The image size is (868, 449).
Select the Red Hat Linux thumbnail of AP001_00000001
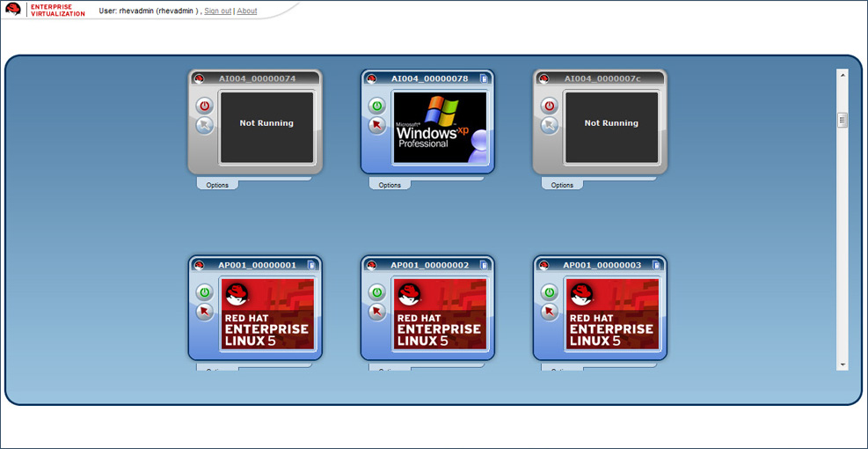coord(266,313)
